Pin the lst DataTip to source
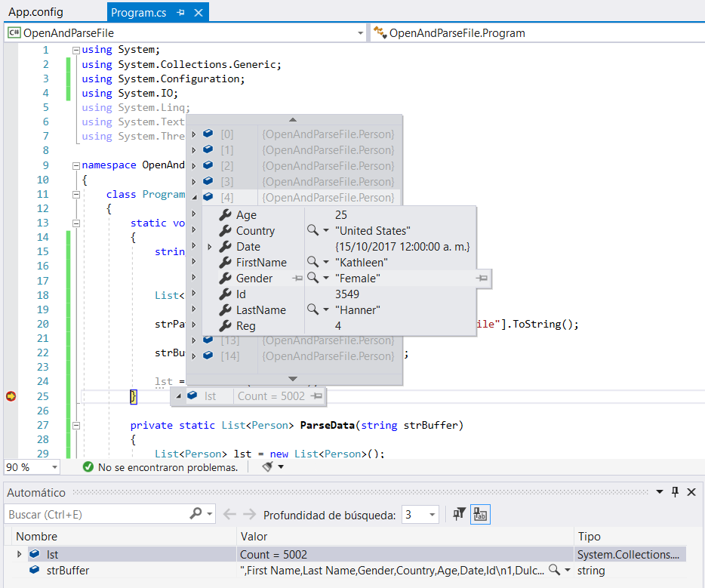 [x=317, y=396]
